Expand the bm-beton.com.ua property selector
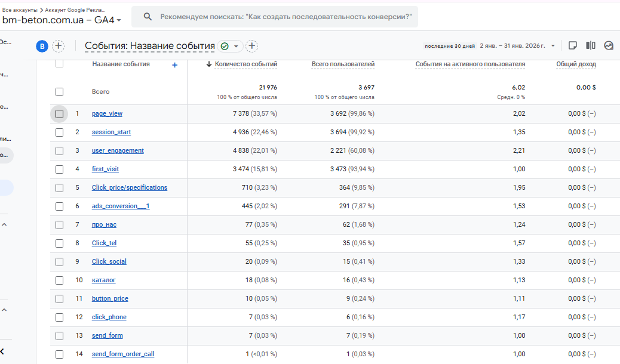 (119, 20)
